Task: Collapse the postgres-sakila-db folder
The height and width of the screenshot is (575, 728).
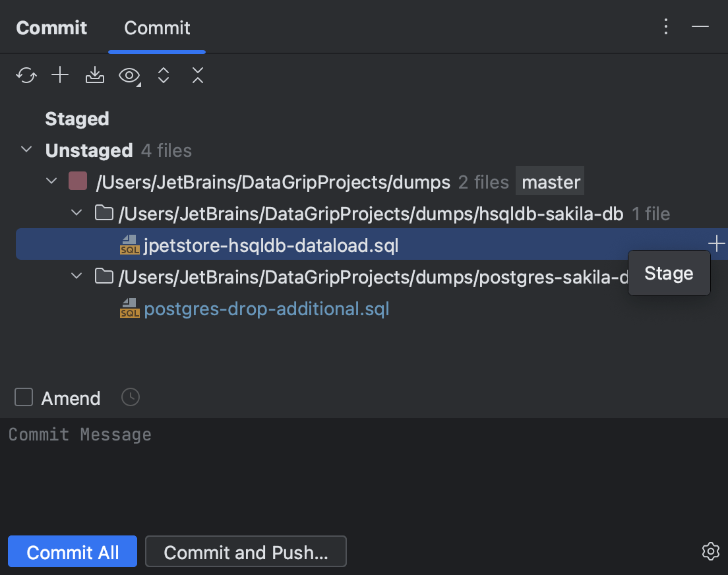Action: (x=76, y=276)
